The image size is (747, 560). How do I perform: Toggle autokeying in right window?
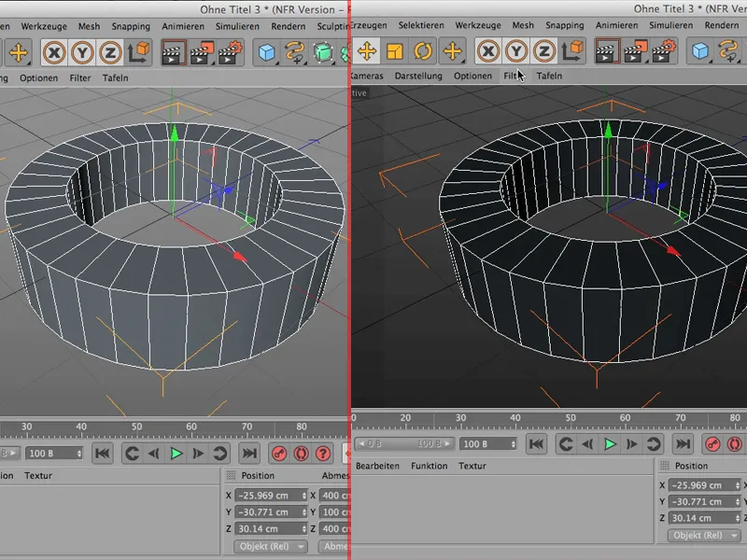click(735, 444)
